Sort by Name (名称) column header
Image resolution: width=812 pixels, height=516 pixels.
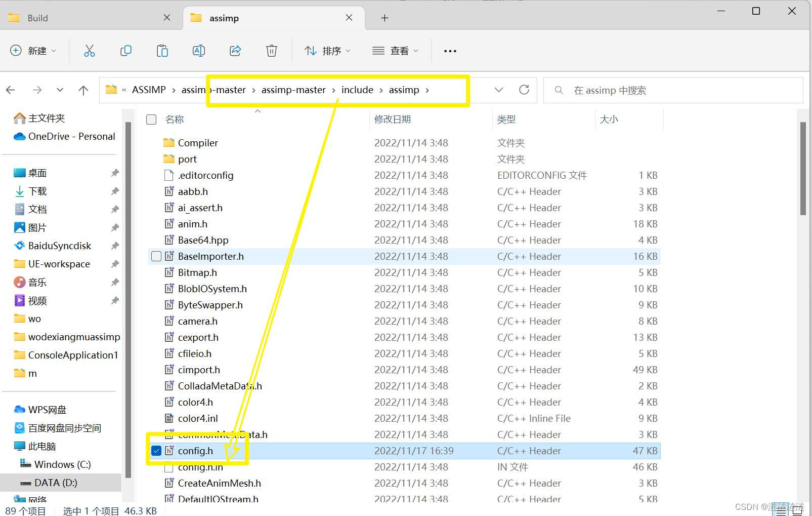[175, 120]
